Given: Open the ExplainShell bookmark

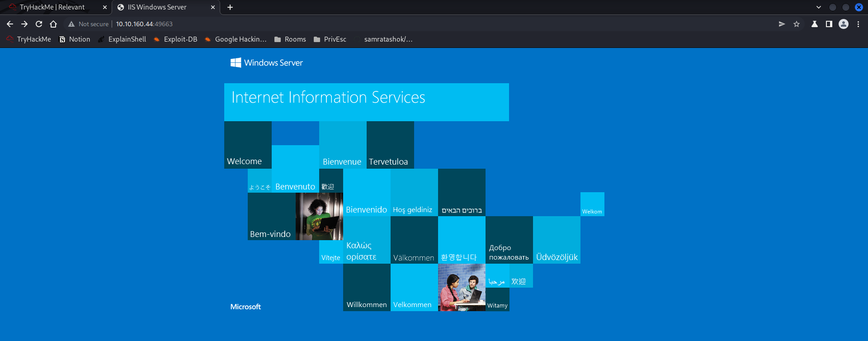Looking at the screenshot, I should (x=122, y=39).
